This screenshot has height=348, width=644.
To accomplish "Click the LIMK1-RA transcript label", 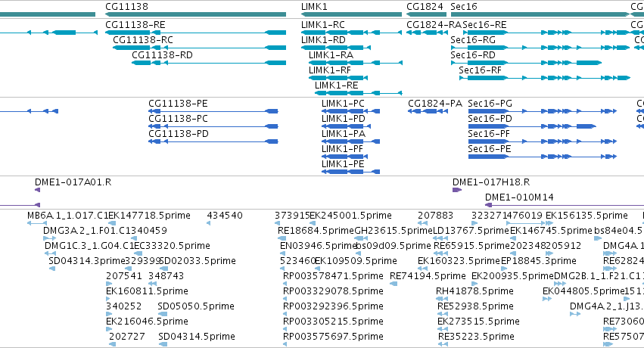I will point(331,55).
